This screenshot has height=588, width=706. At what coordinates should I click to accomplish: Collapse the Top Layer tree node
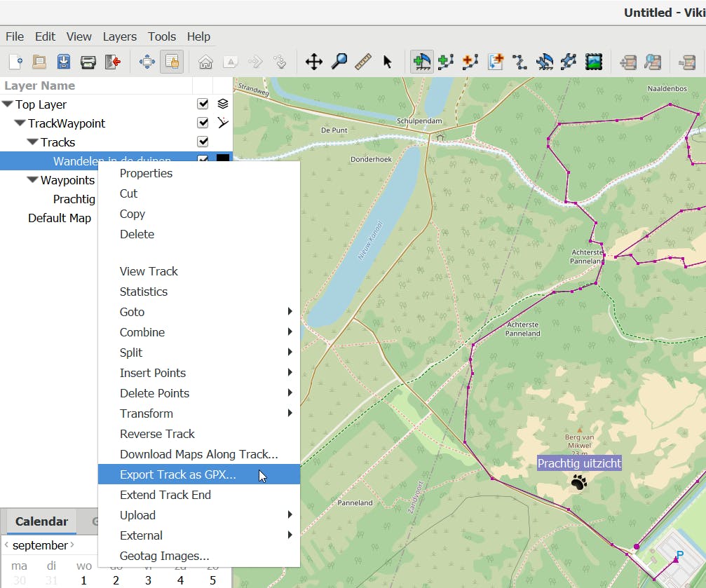[x=8, y=104]
